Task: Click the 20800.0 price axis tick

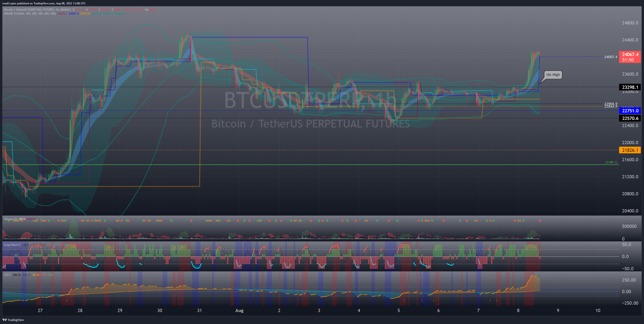Action: (x=630, y=194)
